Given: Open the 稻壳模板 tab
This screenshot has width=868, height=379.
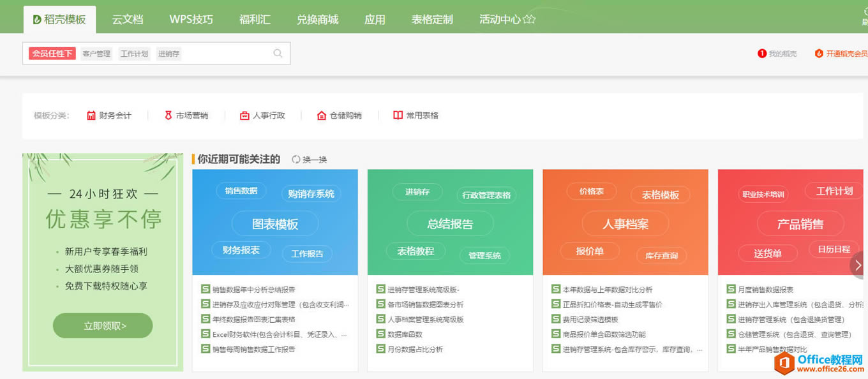Looking at the screenshot, I should (59, 19).
